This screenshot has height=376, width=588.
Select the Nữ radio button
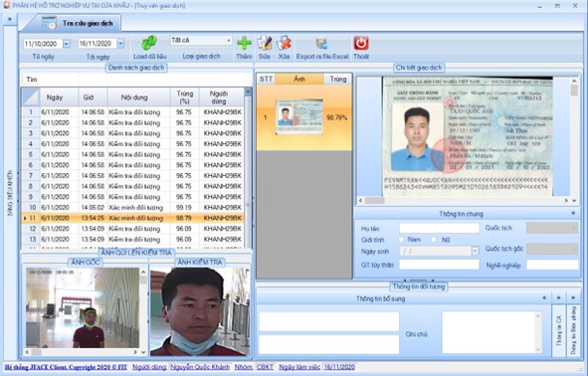(434, 239)
